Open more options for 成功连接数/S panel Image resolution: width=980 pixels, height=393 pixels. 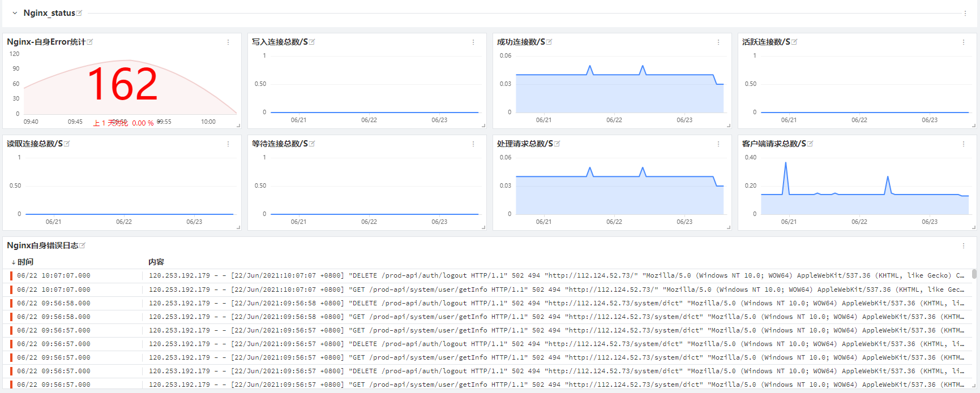coord(718,42)
